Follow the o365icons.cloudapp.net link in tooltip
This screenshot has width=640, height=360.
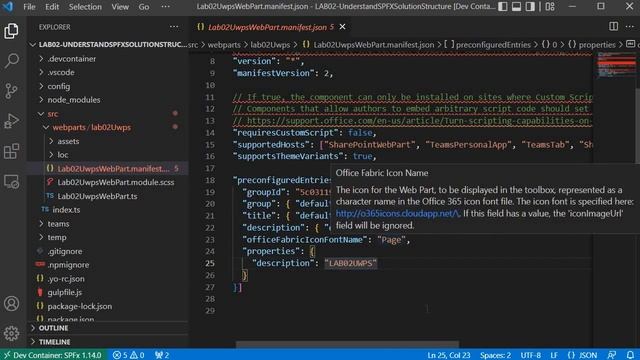pos(397,213)
